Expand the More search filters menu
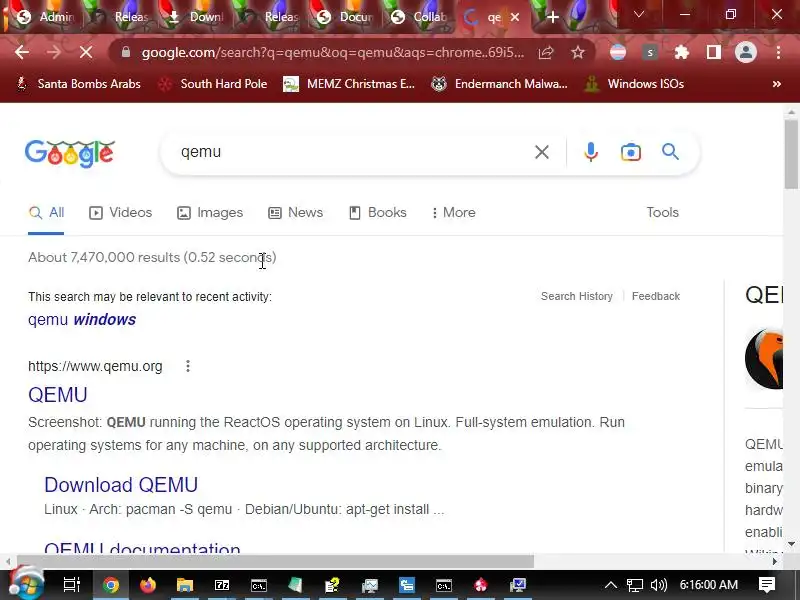 (454, 213)
